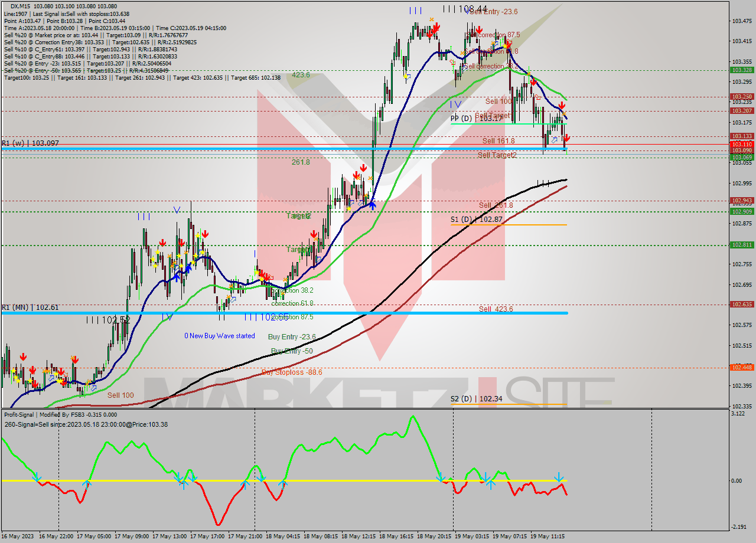This screenshot has width=756, height=543.
Task: Click the green 103.328 price tag
Action: coord(742,70)
